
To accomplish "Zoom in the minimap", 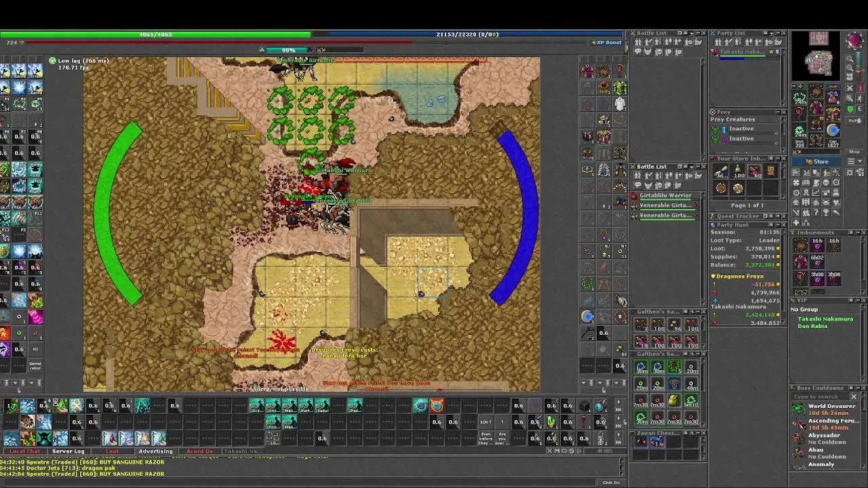I will click(849, 68).
